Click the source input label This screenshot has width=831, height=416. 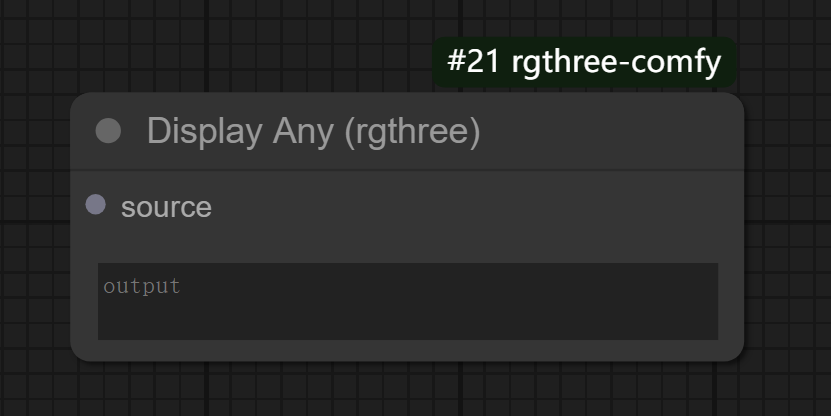[166, 207]
